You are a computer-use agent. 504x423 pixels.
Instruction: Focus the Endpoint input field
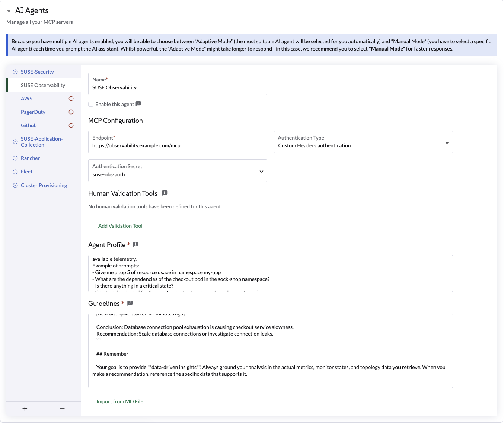point(178,142)
